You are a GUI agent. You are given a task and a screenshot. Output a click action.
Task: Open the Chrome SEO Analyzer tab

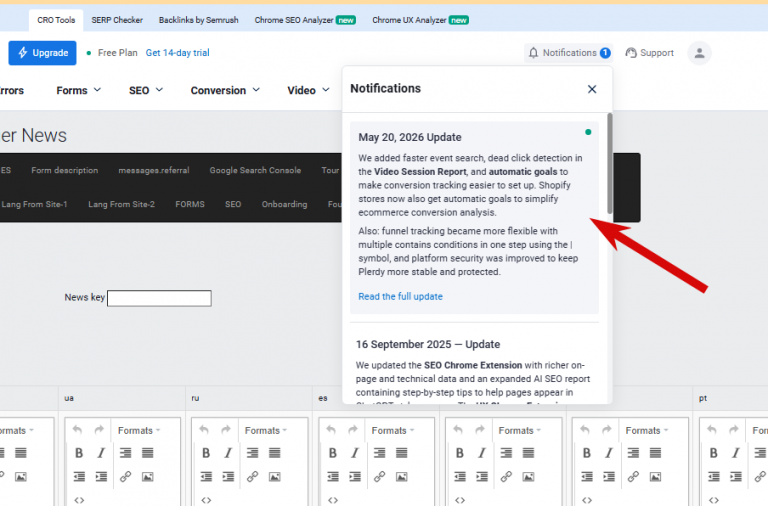click(x=305, y=20)
